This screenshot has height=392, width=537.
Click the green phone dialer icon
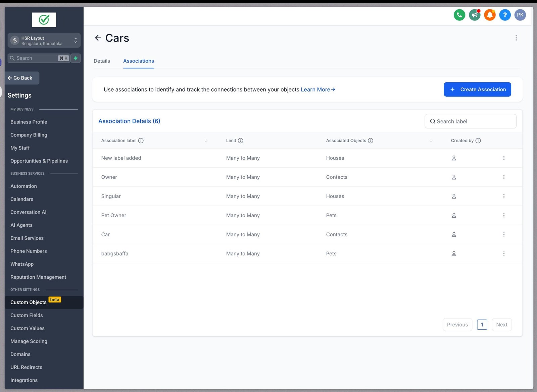tap(459, 15)
